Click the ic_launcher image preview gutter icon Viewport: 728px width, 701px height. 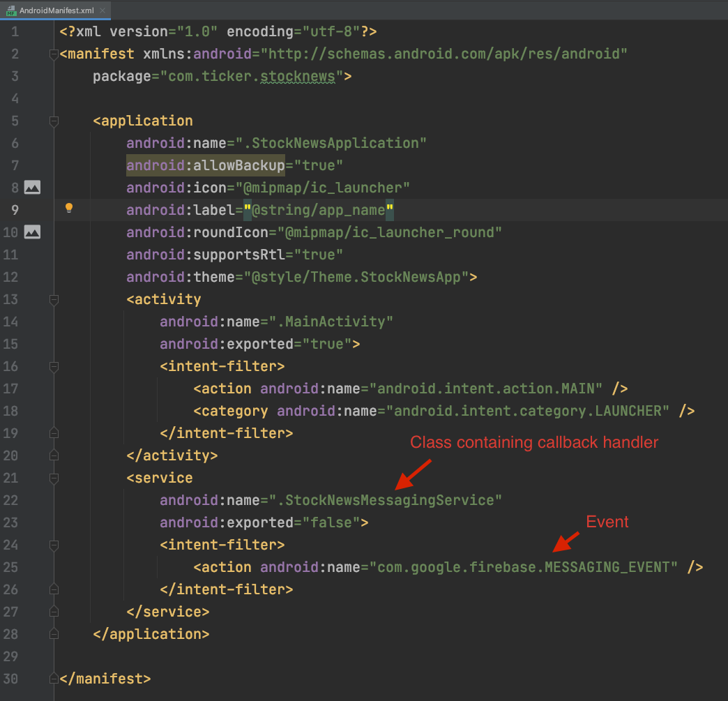pos(32,187)
